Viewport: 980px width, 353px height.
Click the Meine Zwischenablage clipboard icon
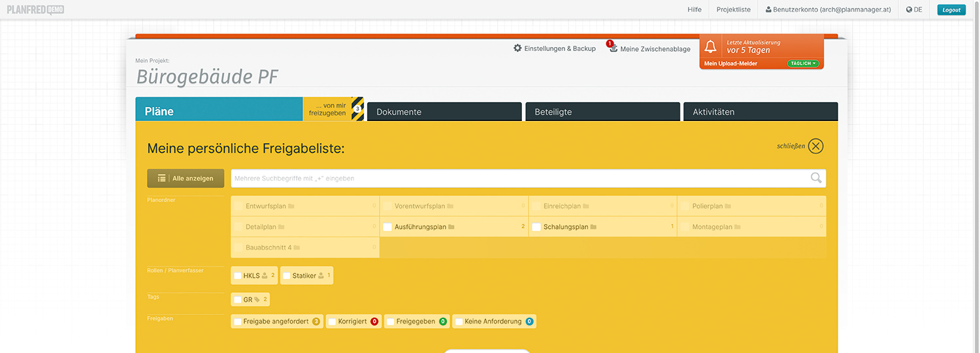tap(613, 48)
